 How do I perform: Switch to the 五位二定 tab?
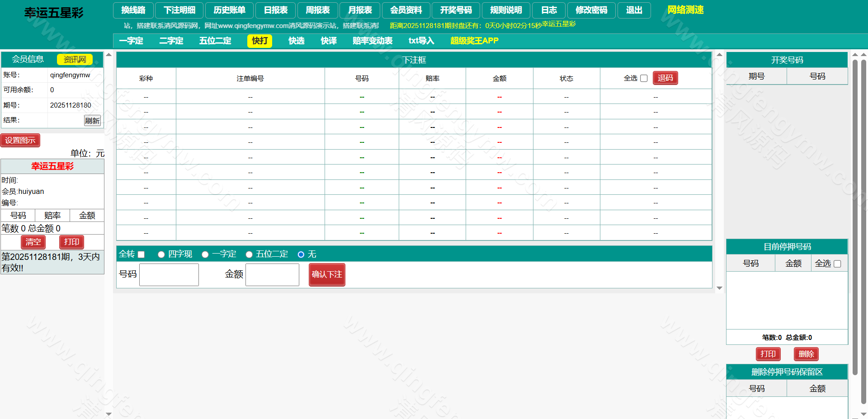(x=215, y=41)
